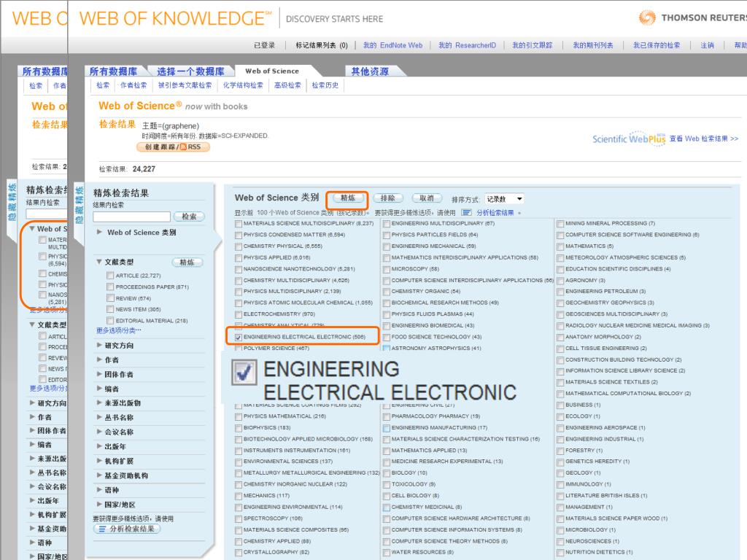Click 精炼 button next to 文献类型

click(x=187, y=262)
